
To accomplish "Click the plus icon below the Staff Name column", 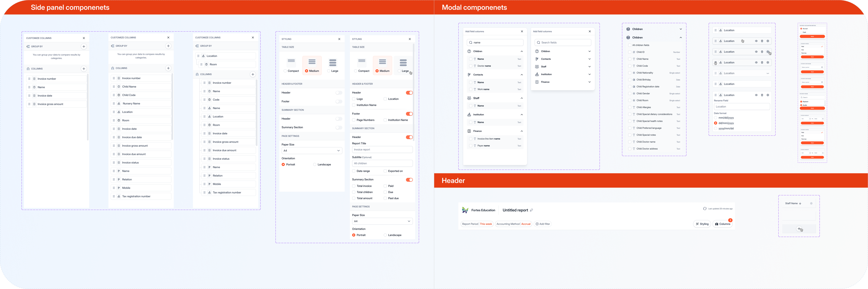I will [799, 229].
